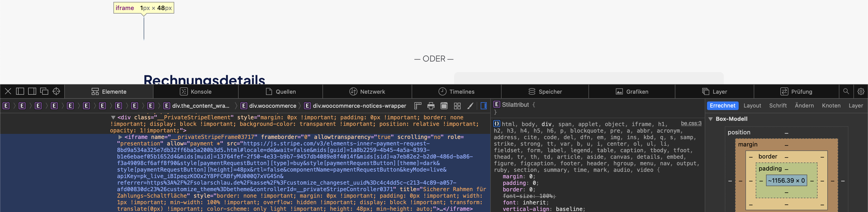Viewport: 868px width, 212px height.
Task: Select breadcrumb div.the_content_wra...
Action: [x=196, y=106]
